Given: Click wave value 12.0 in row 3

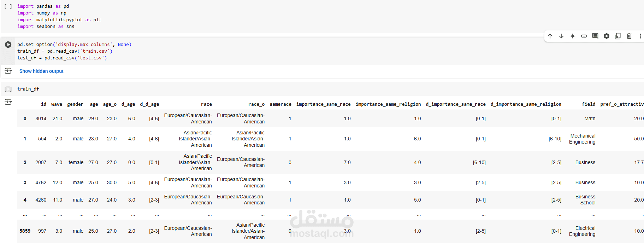Looking at the screenshot, I should 58,182.
